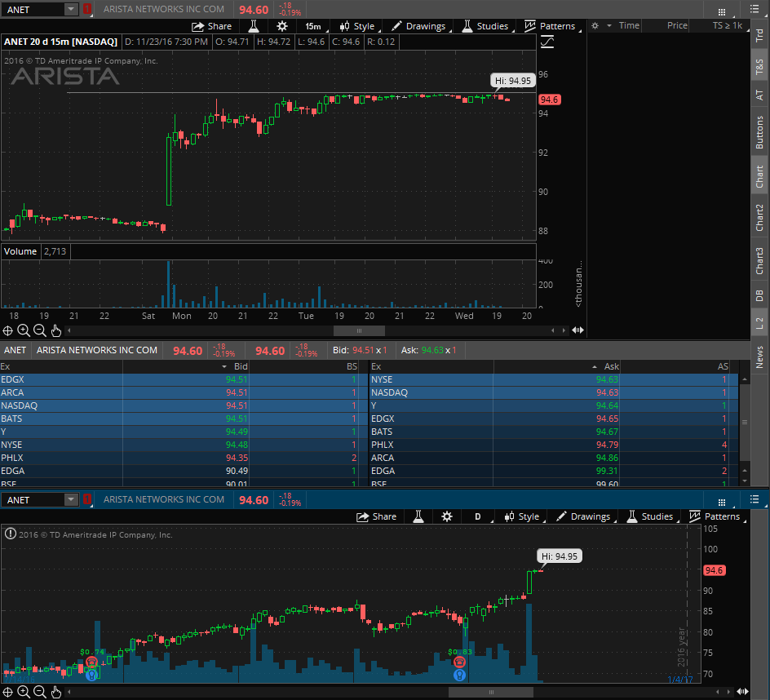
Task: Select NYSE ask row 94.63
Action: [555, 379]
